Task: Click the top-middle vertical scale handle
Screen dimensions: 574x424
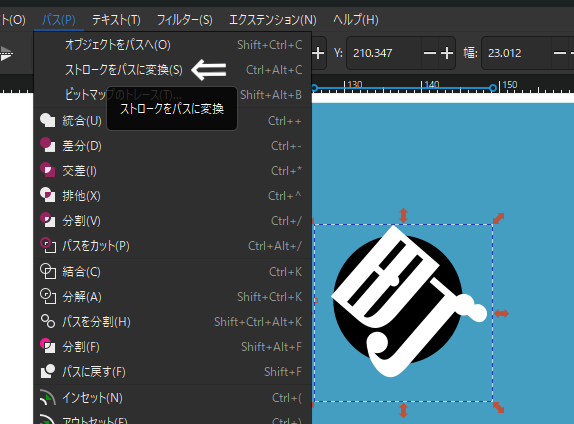Action: pyautogui.click(x=403, y=215)
